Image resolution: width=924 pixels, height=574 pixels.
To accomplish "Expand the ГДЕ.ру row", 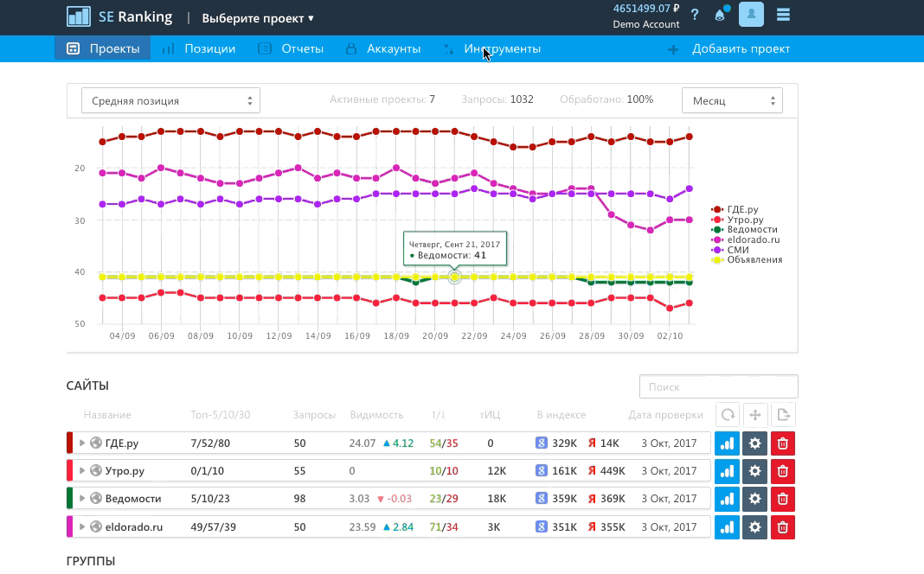I will click(82, 443).
